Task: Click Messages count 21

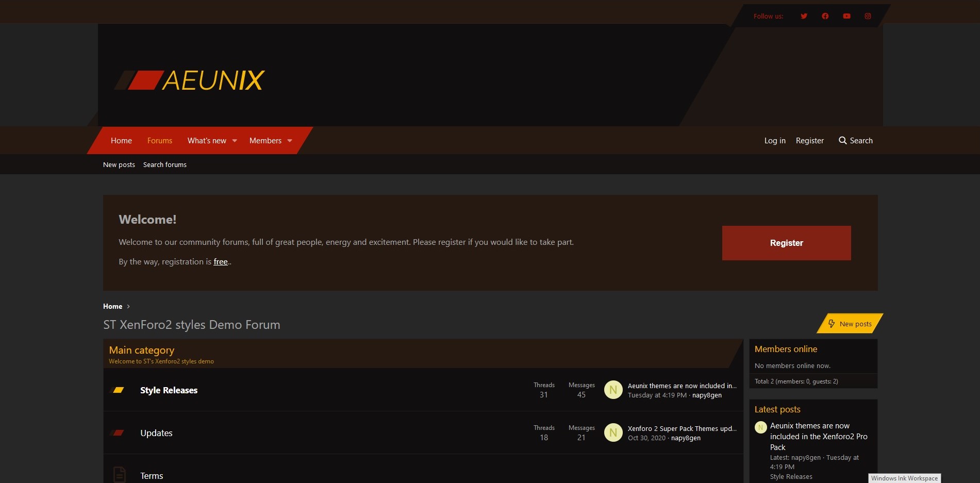Action: click(x=582, y=438)
